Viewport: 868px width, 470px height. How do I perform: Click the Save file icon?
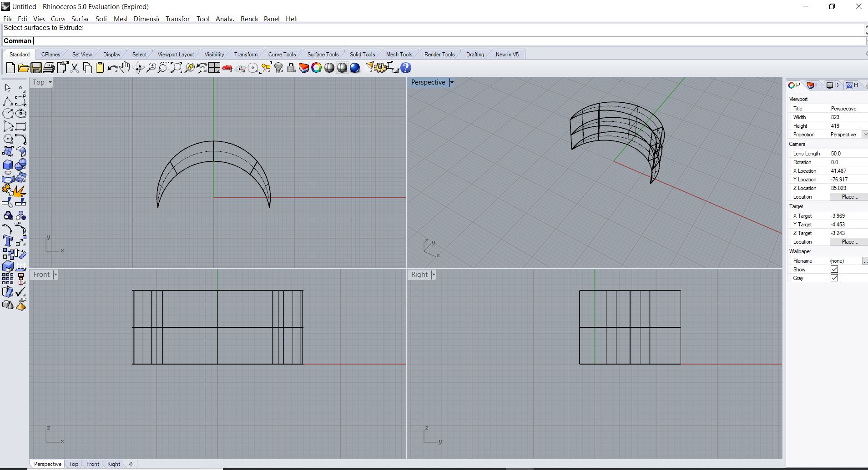pos(36,68)
